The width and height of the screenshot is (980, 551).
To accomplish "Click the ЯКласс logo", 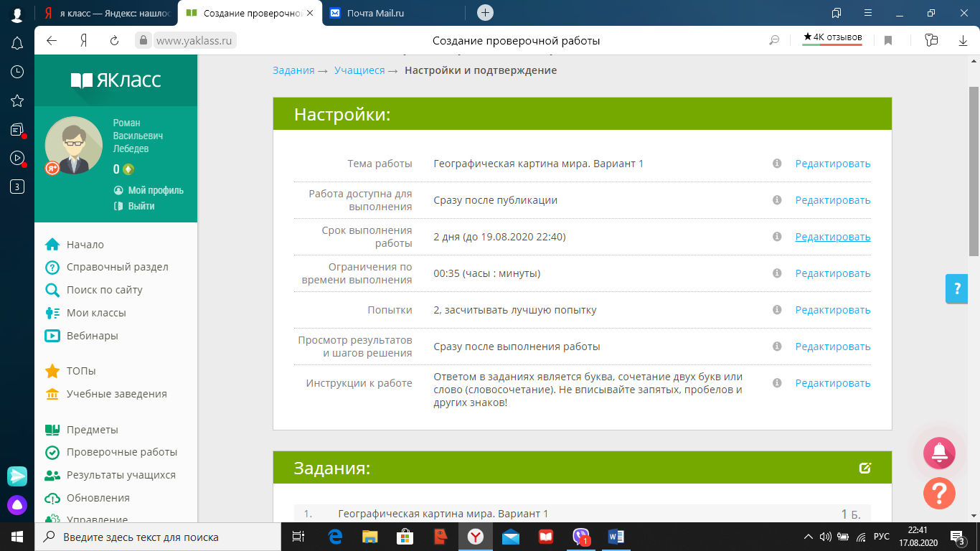I will coord(116,80).
